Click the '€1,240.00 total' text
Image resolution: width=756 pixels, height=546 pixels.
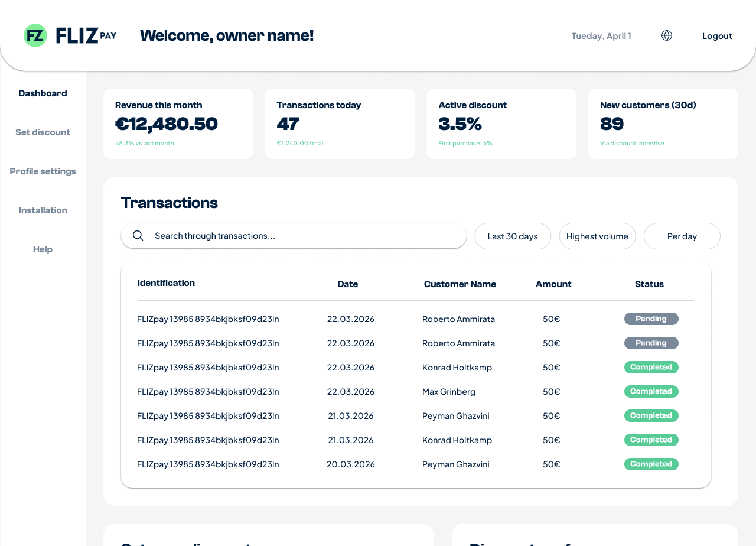pos(300,144)
